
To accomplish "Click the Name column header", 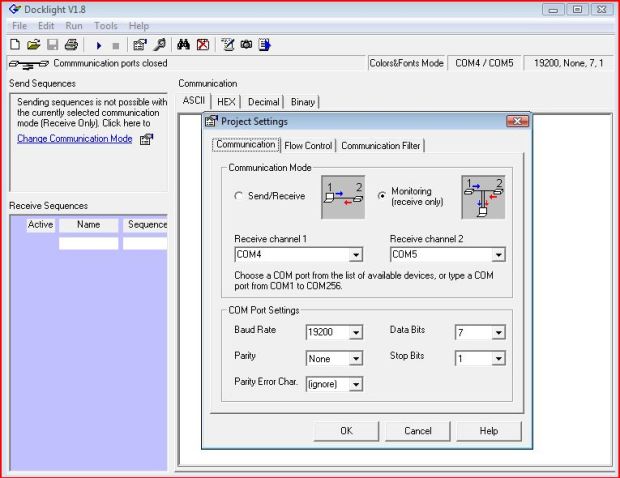I will click(x=89, y=225).
